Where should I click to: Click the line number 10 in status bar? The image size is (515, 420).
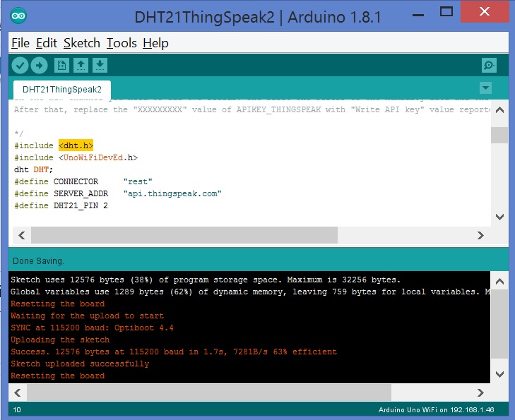coord(17,410)
